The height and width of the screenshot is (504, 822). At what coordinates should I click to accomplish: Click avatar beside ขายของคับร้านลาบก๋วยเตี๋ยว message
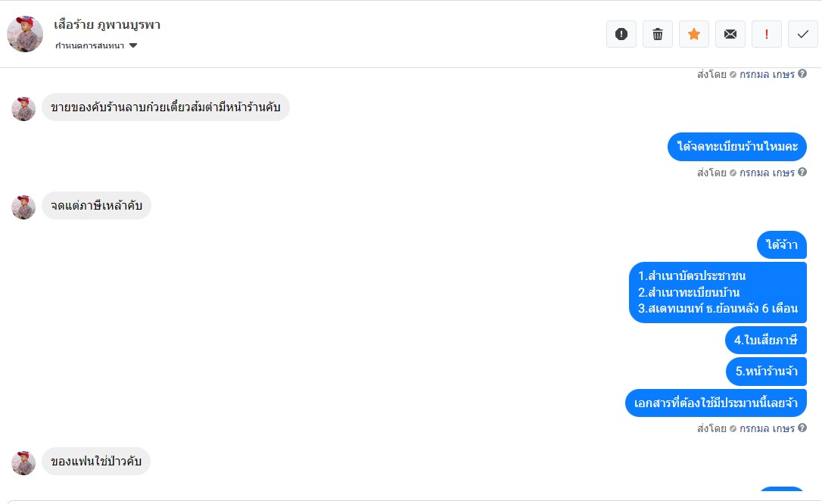coord(23,108)
